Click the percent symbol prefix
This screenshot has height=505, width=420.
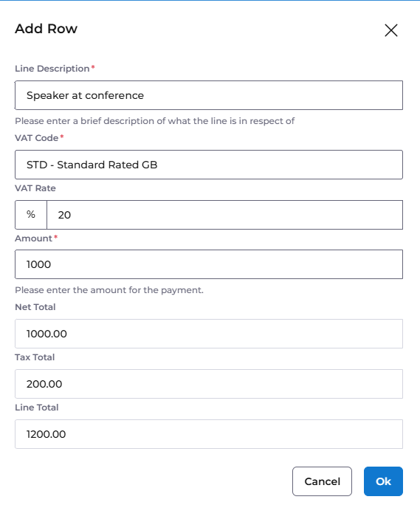31,215
